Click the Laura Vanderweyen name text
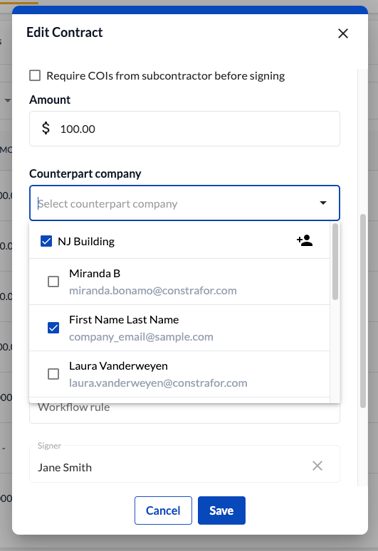 pos(118,366)
